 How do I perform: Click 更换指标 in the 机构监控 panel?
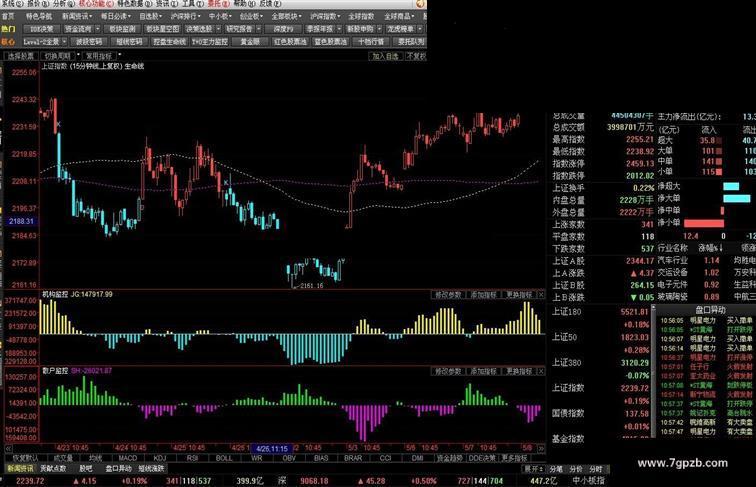click(x=518, y=295)
